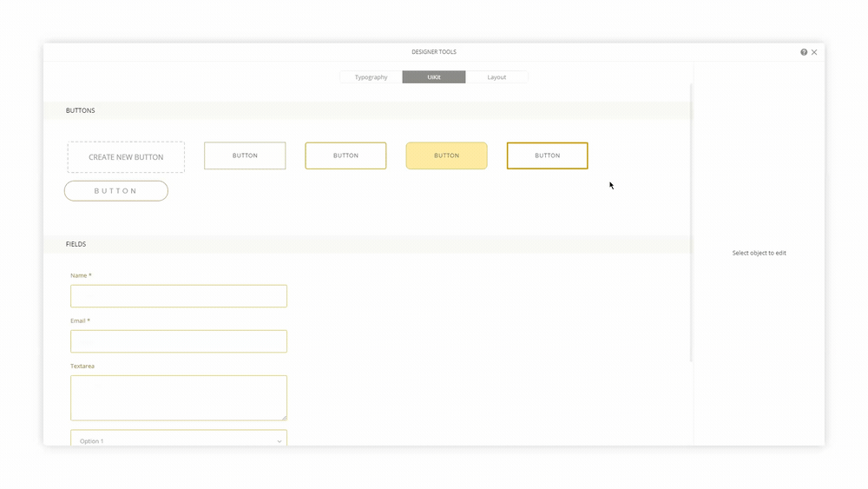Click the Buttons section header
The height and width of the screenshot is (489, 868).
coord(81,111)
